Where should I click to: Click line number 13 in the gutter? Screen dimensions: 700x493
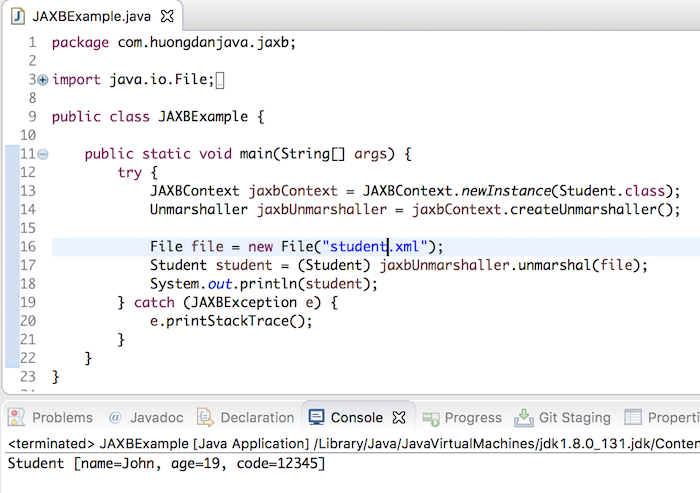click(x=28, y=192)
